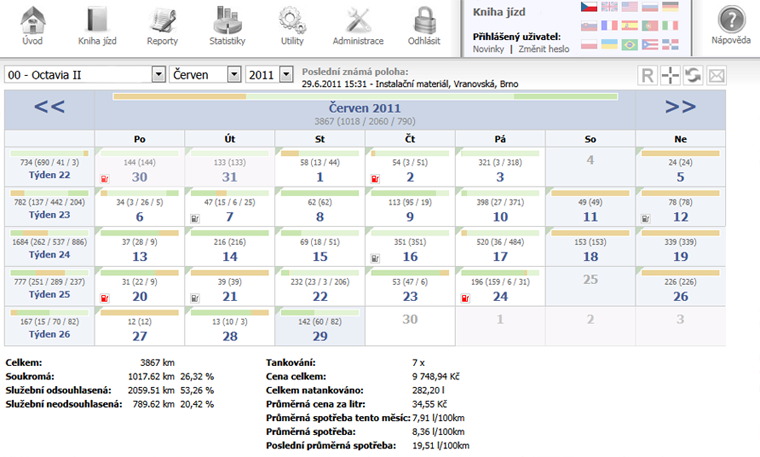Click the envelope mail icon
Screen dimensions: 760x457
click(x=716, y=75)
